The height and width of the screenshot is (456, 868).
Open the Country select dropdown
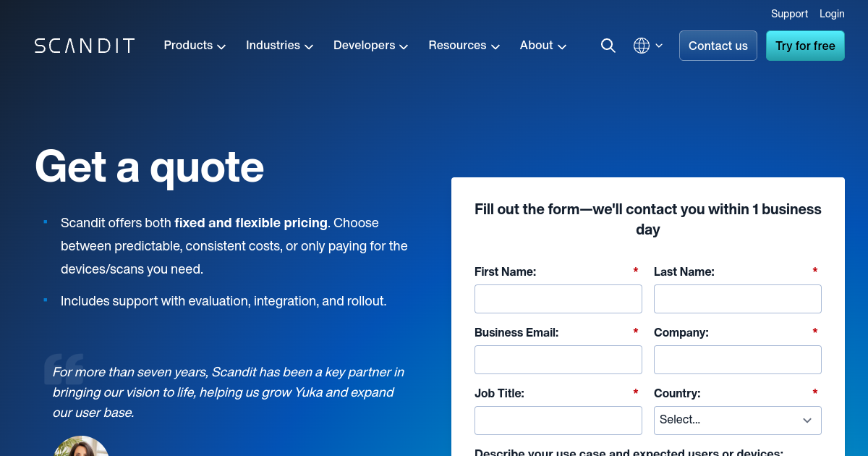[x=737, y=420]
